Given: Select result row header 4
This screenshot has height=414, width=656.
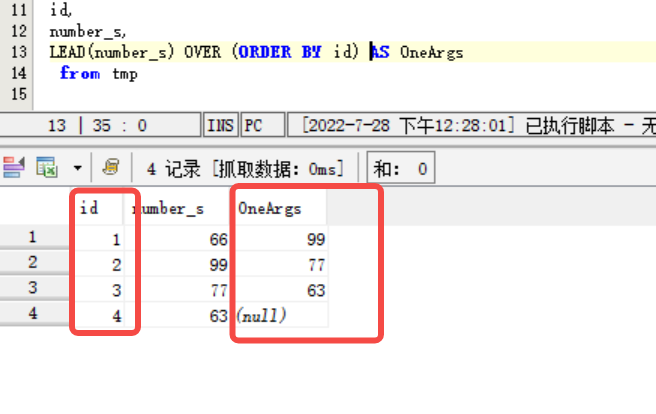Looking at the screenshot, I should pos(34,313).
